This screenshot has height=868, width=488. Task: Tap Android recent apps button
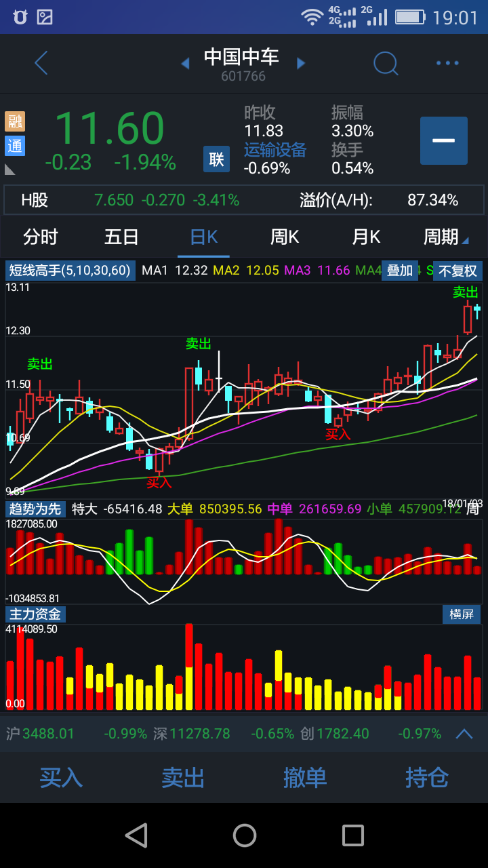pos(352,835)
